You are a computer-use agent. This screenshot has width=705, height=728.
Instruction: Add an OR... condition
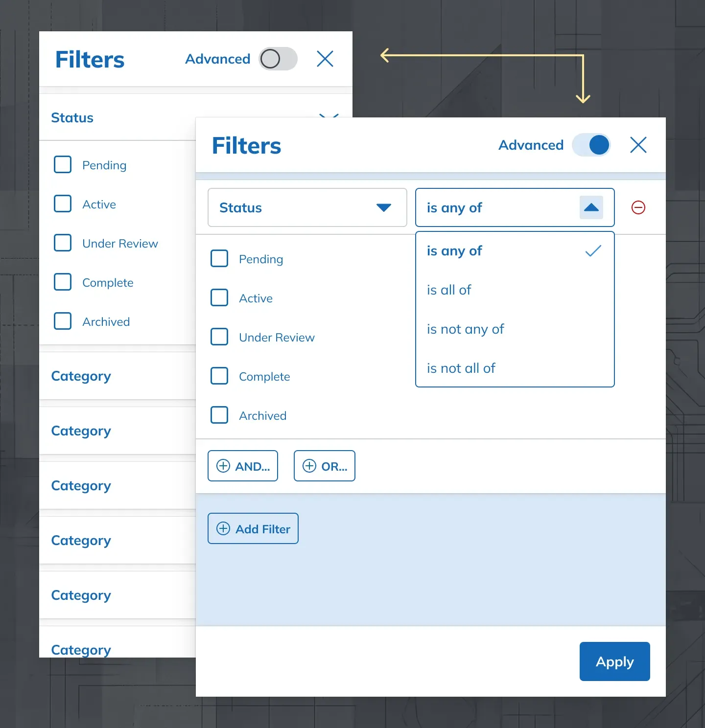pos(325,466)
